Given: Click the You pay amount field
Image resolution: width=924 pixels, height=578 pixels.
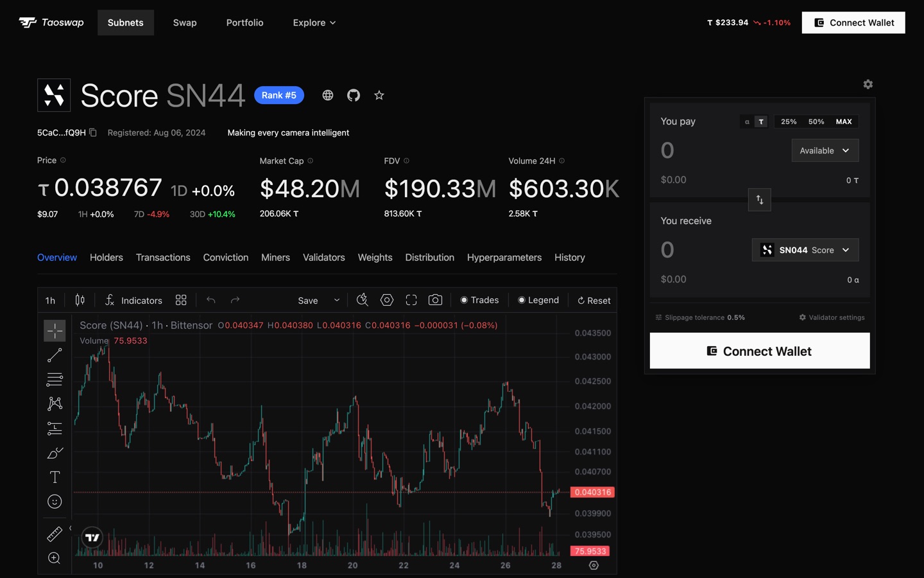Looking at the screenshot, I should (x=722, y=150).
